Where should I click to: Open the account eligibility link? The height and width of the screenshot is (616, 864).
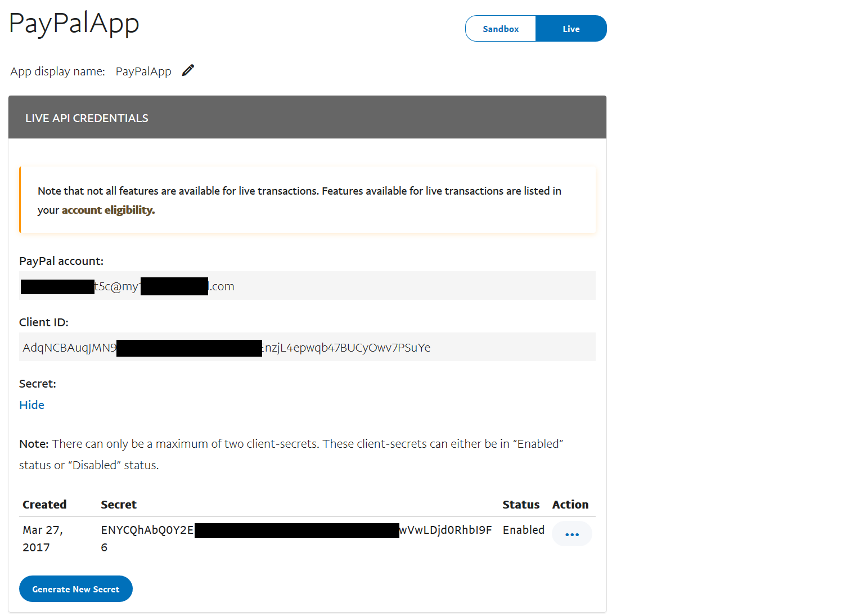[x=108, y=210]
